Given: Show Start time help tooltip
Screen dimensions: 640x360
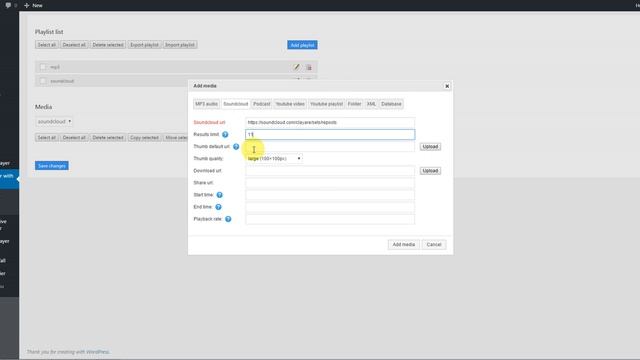Looking at the screenshot, I should pos(220,195).
